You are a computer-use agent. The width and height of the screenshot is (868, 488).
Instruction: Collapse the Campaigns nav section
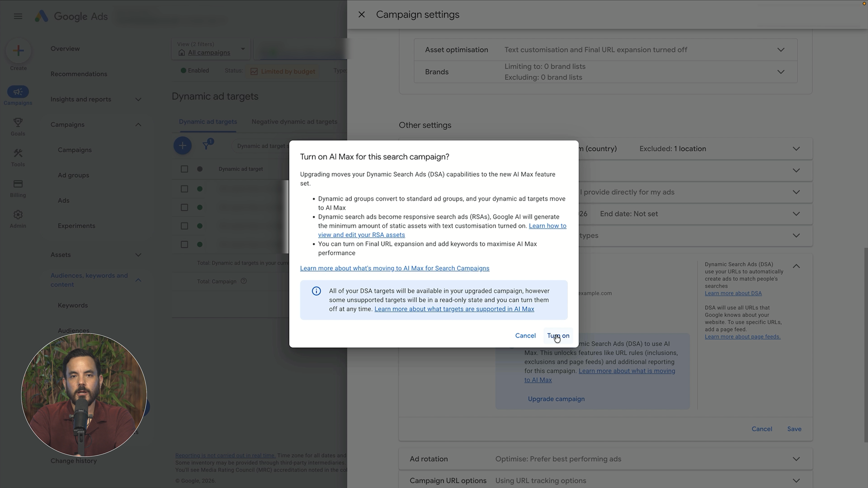click(x=138, y=125)
